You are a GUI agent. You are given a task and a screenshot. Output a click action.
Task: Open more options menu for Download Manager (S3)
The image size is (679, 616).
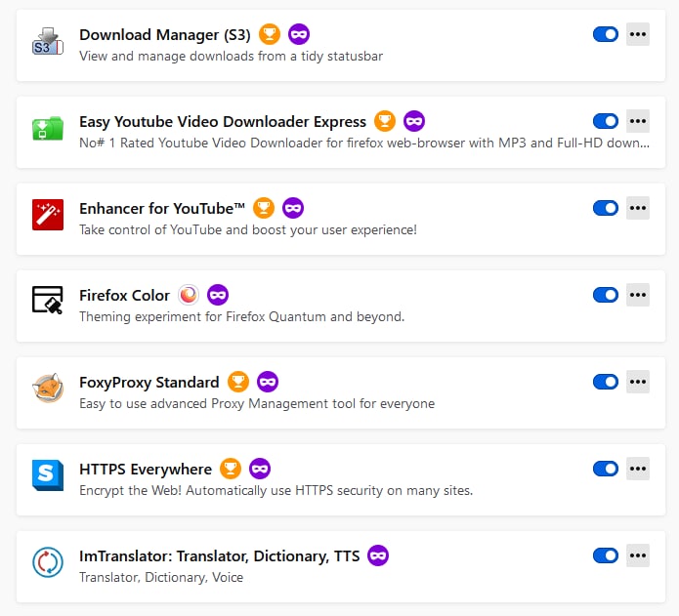tap(638, 34)
